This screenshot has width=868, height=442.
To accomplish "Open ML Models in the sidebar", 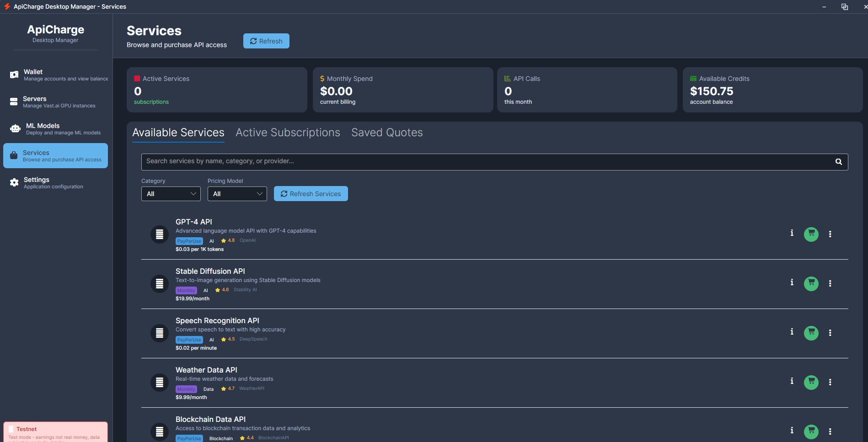I will pyautogui.click(x=56, y=129).
